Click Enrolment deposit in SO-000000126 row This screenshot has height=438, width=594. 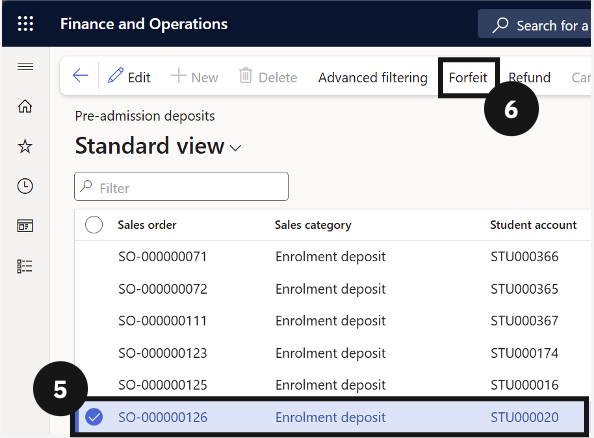pos(330,418)
